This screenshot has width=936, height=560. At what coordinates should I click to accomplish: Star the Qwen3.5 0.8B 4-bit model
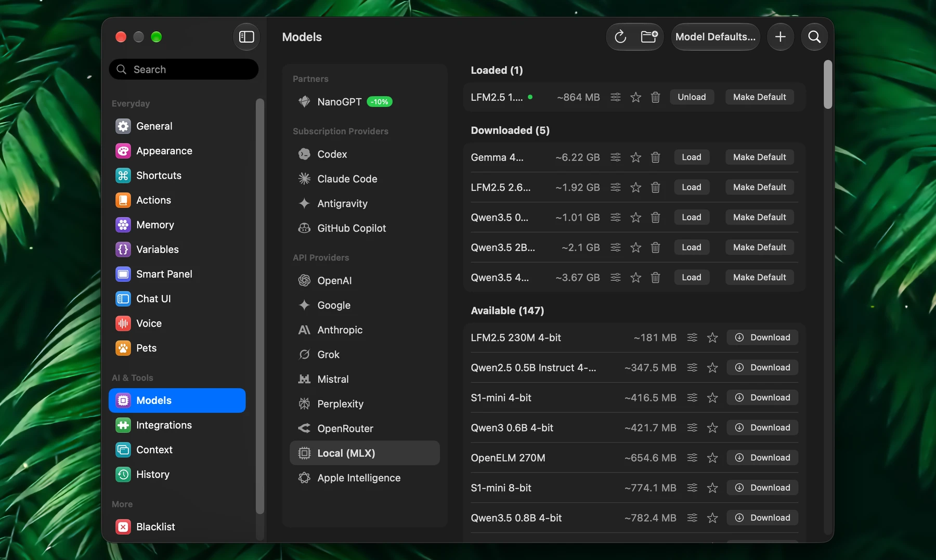pos(712,518)
